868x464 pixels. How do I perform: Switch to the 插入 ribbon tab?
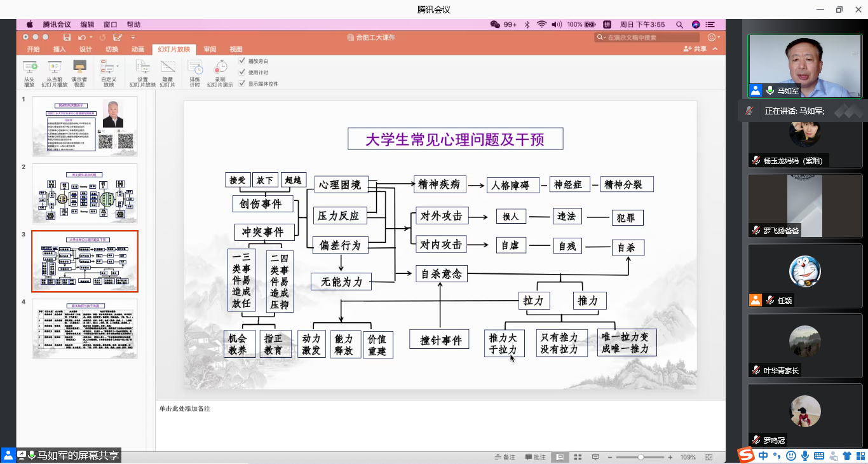click(59, 49)
